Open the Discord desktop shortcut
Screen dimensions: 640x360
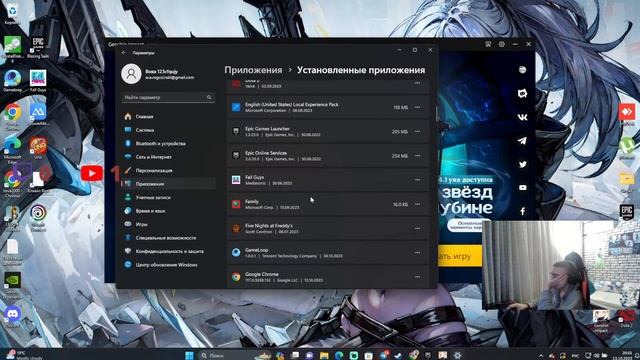[12, 316]
